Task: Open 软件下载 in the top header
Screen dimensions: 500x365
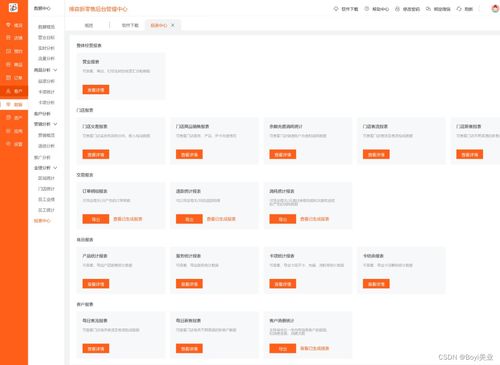Action: [346, 9]
